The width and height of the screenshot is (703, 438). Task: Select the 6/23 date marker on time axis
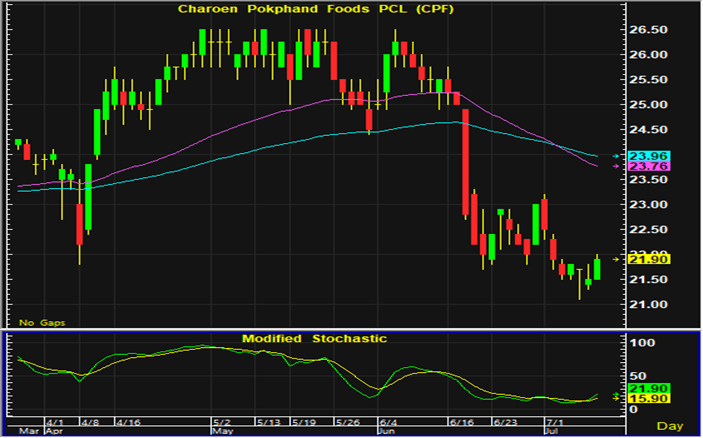pyautogui.click(x=505, y=422)
